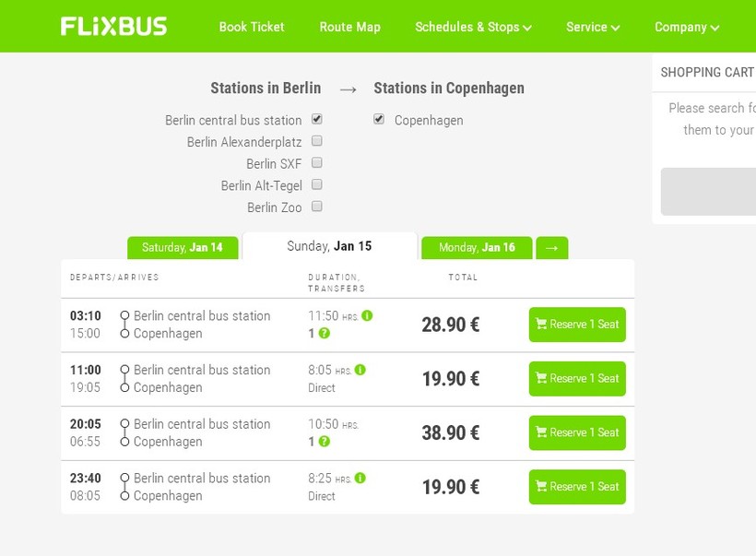Click info icon beside 11:50 hrs duration
Screen dimensions: 756x556
point(367,315)
